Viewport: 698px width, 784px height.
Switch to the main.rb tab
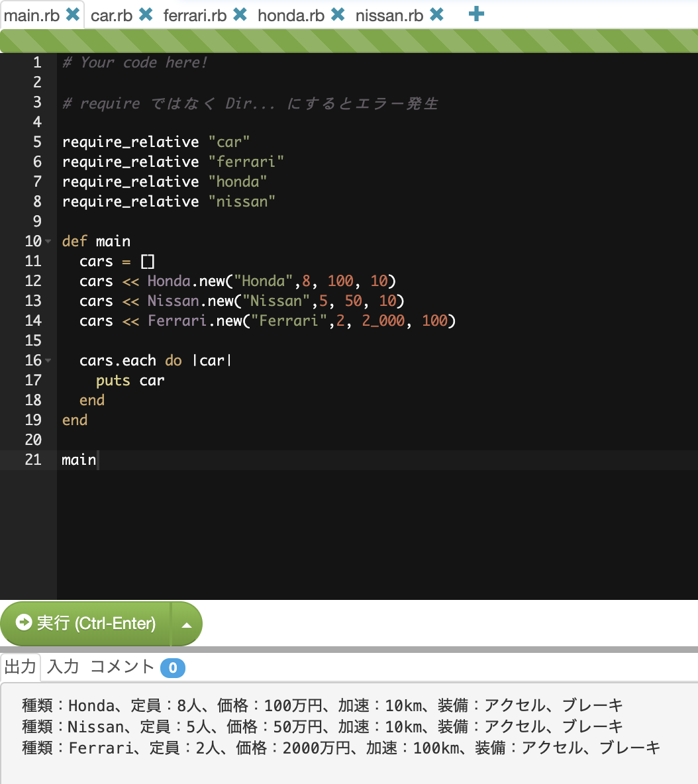tap(32, 15)
